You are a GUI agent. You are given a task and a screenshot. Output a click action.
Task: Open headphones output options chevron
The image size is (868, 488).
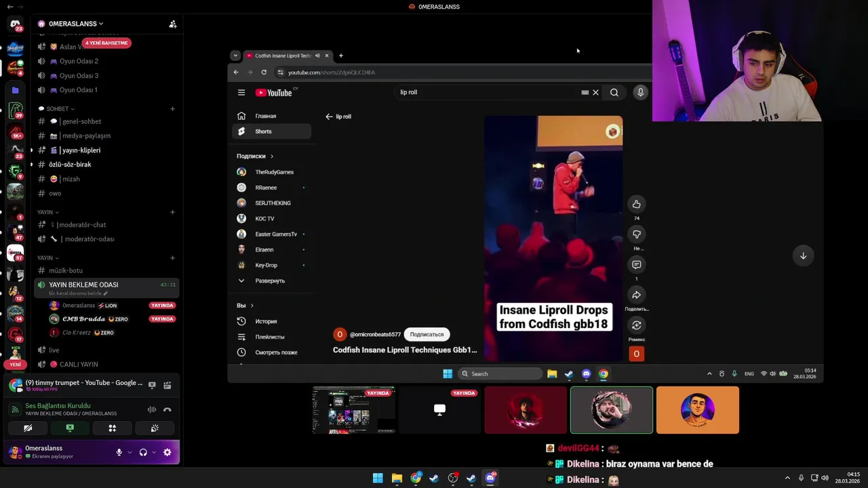click(154, 453)
